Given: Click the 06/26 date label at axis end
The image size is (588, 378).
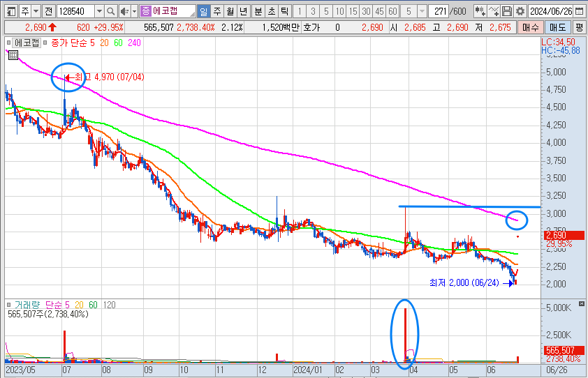Looking at the screenshot, I should coord(557,370).
